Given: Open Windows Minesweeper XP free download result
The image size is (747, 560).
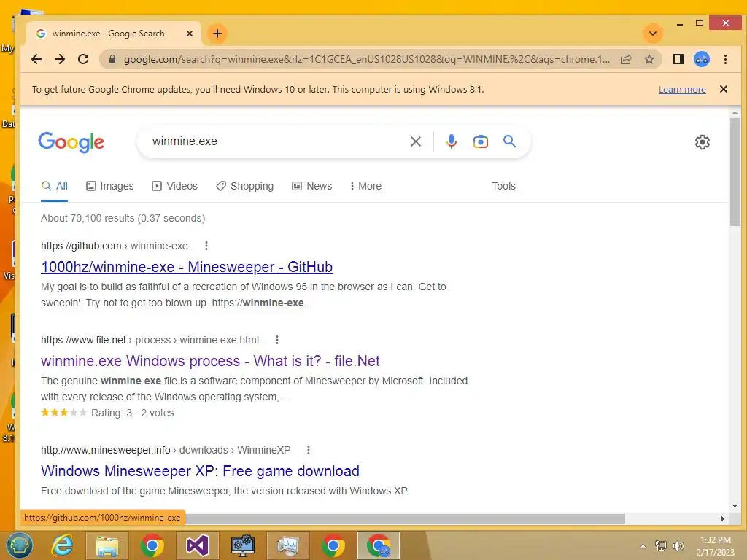Looking at the screenshot, I should [x=200, y=471].
